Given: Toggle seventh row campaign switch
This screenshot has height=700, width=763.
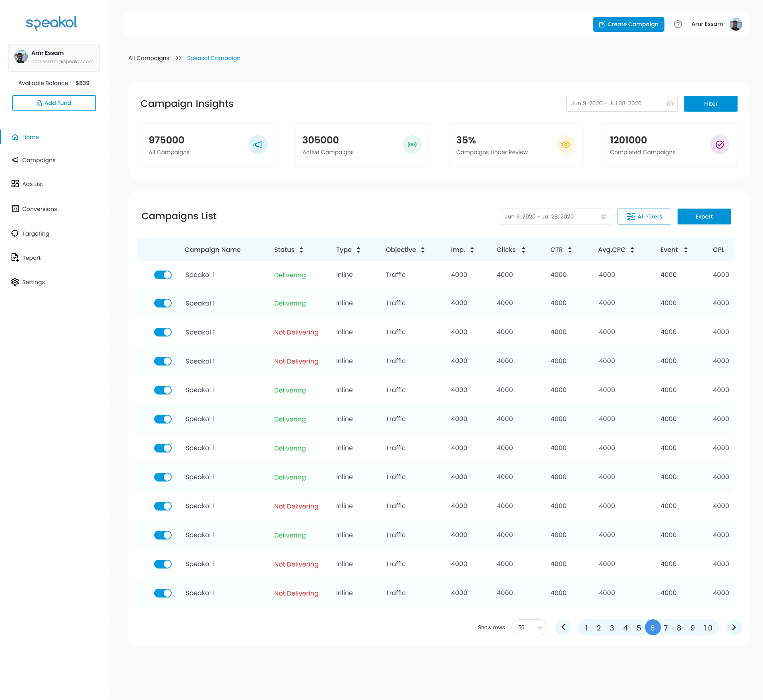Looking at the screenshot, I should (163, 448).
